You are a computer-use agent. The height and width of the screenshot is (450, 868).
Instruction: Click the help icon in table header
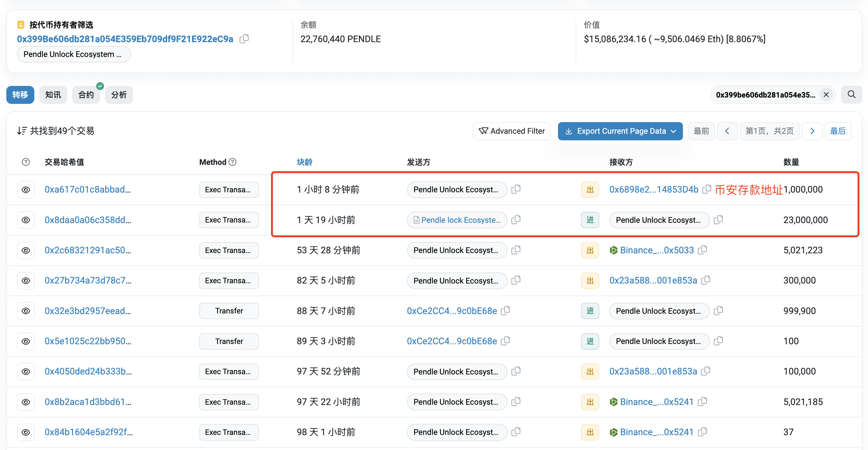[25, 162]
